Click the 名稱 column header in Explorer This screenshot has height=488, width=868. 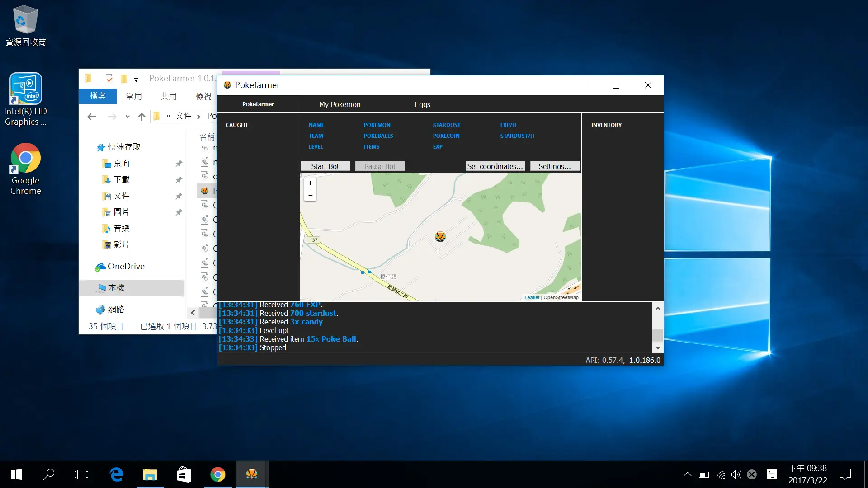(x=207, y=136)
